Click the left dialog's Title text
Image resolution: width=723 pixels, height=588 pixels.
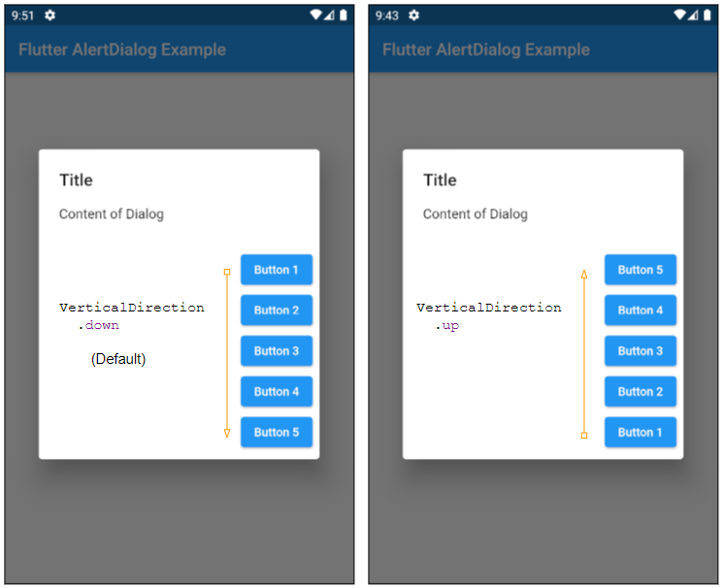tap(76, 180)
